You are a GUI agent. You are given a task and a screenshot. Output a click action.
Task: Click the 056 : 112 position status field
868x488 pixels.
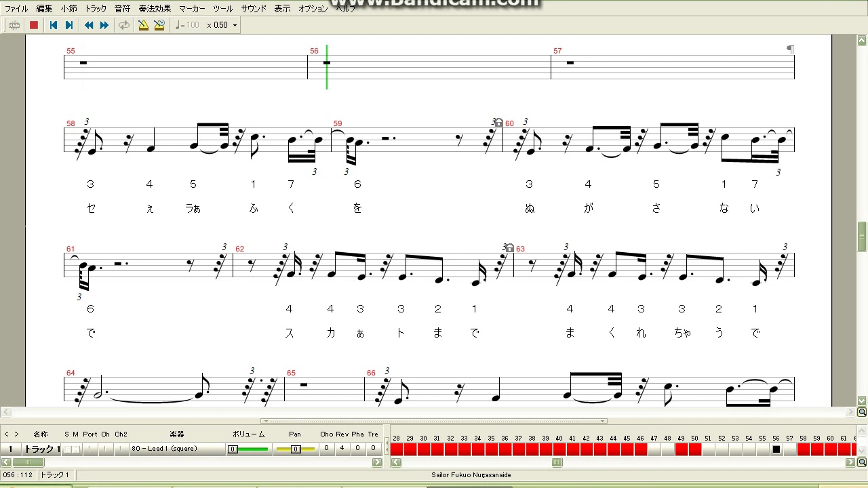[x=18, y=475]
